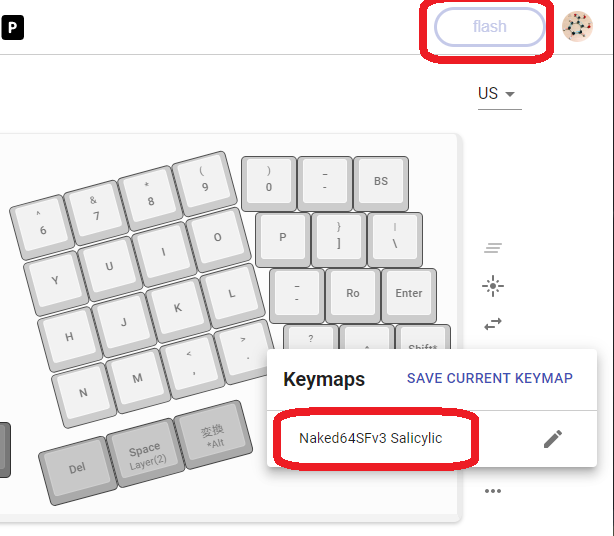Click SAVE CURRENT KEYMAP
The image size is (614, 536).
tap(489, 378)
